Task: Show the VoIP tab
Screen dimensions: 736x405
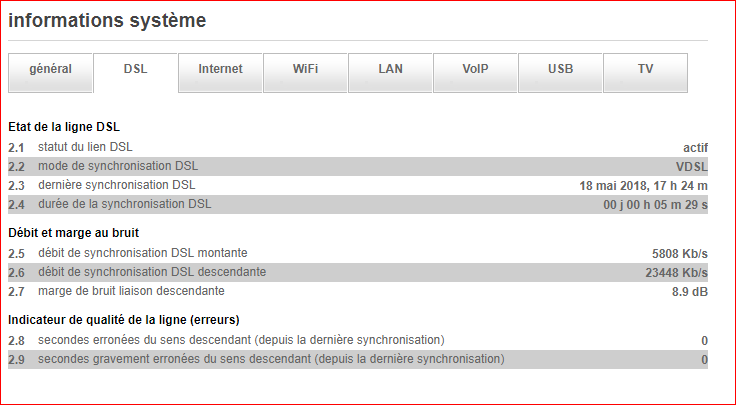Action: point(475,70)
